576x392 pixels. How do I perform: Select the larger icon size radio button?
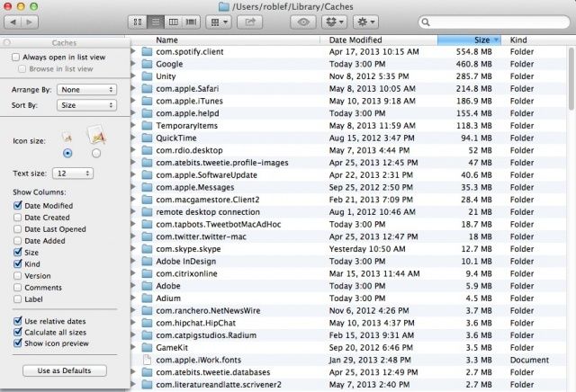coord(96,153)
